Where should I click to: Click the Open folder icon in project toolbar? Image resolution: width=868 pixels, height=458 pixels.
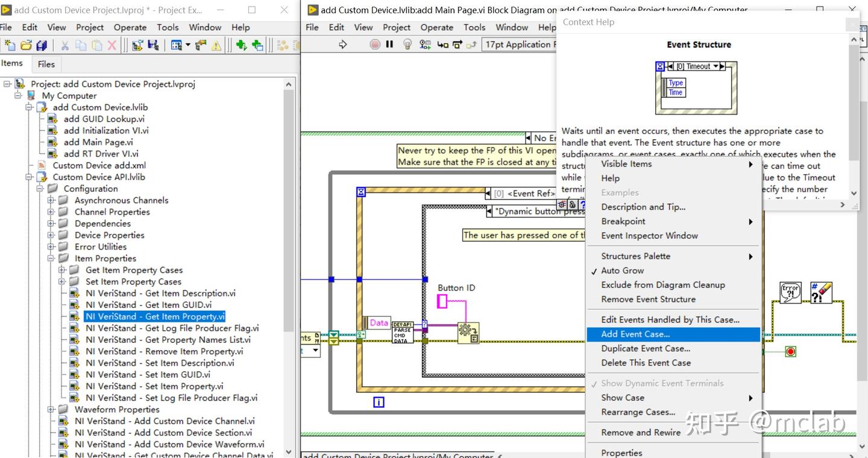point(26,45)
